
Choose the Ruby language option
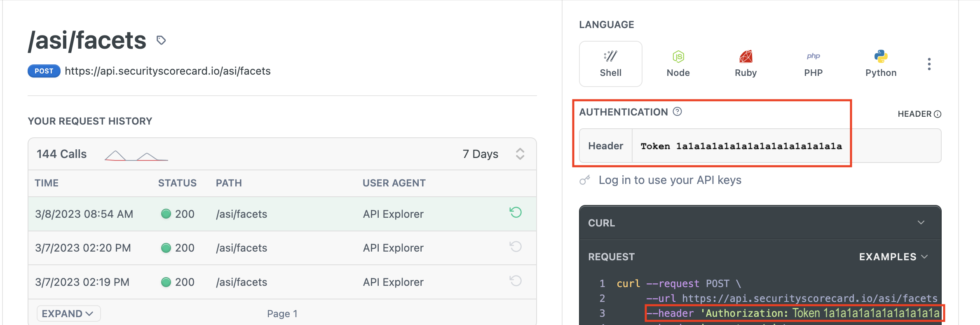coord(746,64)
